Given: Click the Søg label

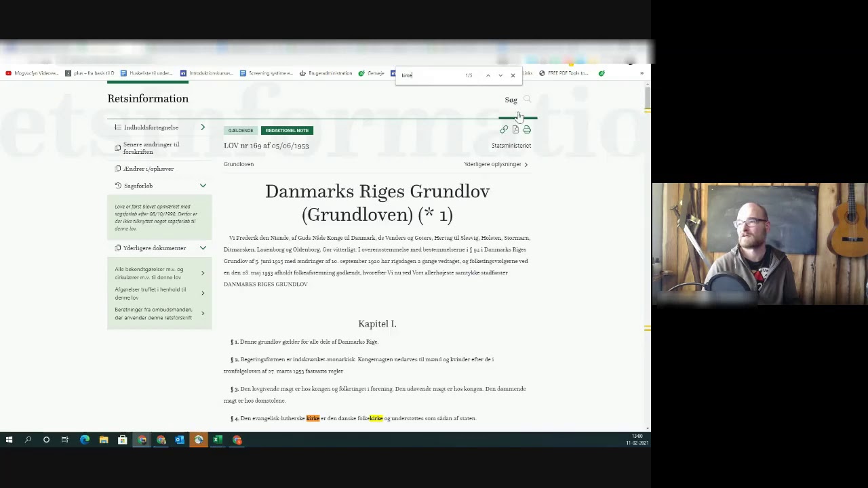Looking at the screenshot, I should (x=511, y=100).
